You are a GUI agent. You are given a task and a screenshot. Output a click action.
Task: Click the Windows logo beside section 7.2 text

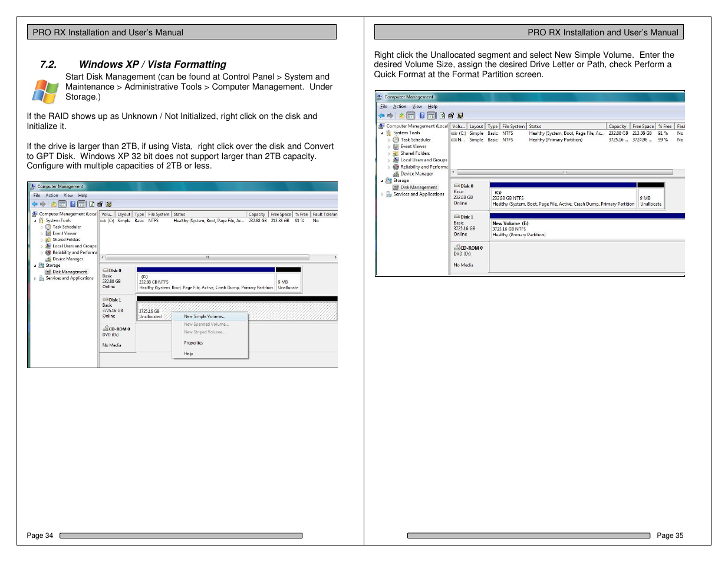(45, 92)
